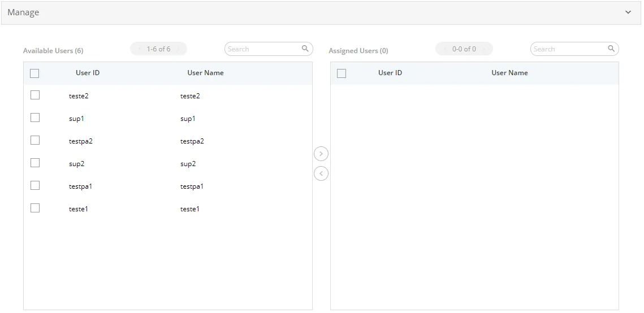644x313 pixels.
Task: Select all Available Users header checkbox
Action: point(34,73)
